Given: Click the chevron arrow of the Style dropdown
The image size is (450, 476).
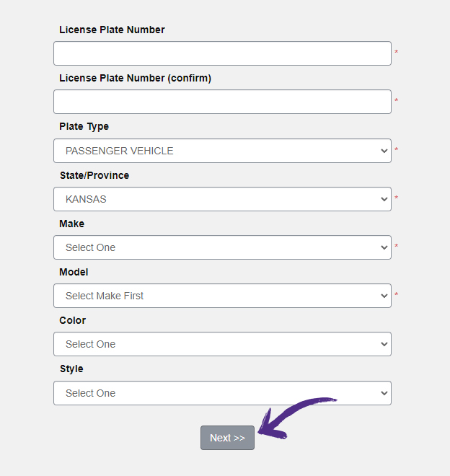Looking at the screenshot, I should (384, 393).
